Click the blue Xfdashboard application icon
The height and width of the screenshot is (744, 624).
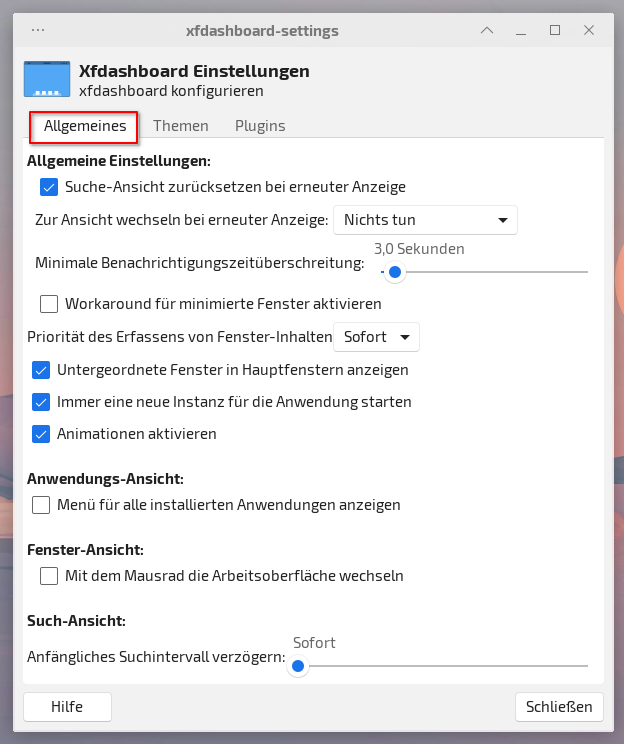coord(47,79)
